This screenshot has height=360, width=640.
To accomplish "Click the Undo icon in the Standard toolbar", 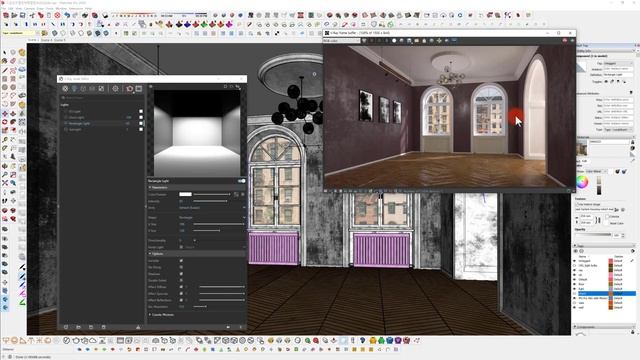I will tap(67, 15).
